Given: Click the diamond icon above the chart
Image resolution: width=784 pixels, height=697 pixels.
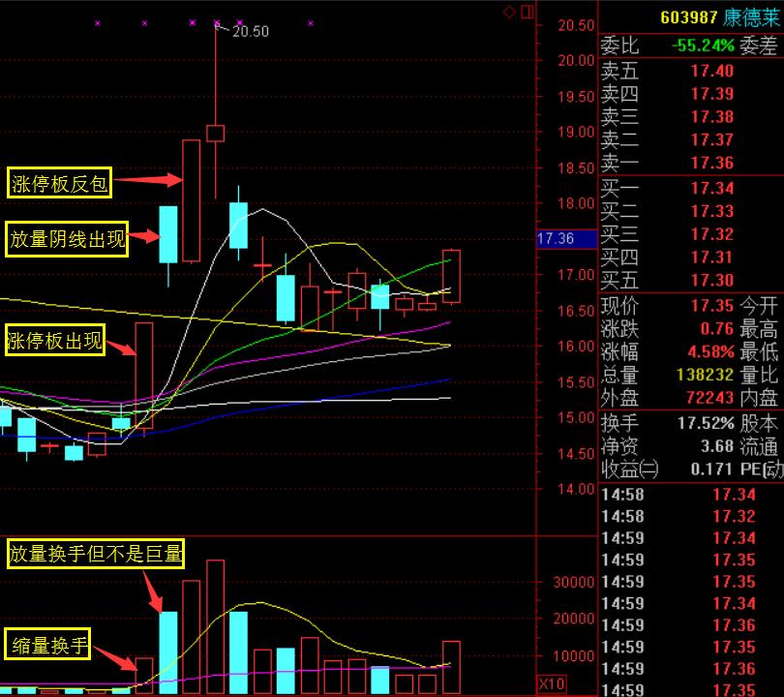Looking at the screenshot, I should (x=509, y=12).
